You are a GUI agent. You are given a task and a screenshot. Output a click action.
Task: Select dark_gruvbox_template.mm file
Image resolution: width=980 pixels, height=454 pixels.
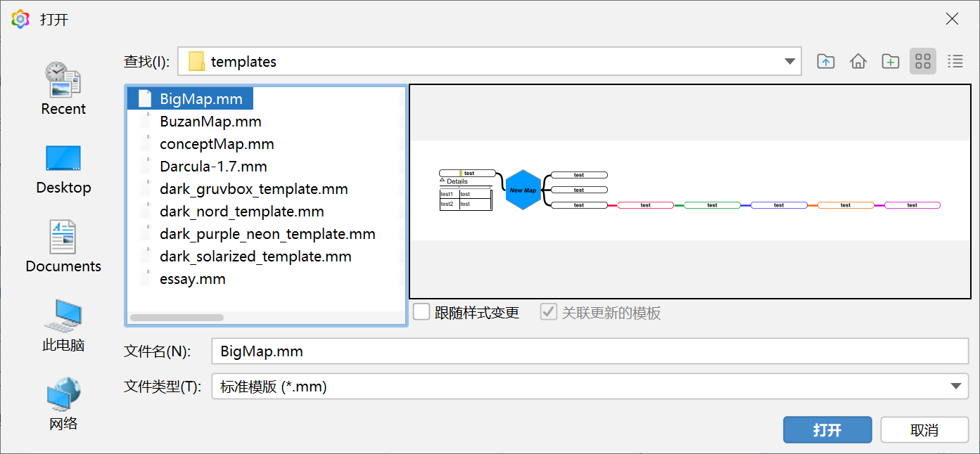click(x=254, y=189)
